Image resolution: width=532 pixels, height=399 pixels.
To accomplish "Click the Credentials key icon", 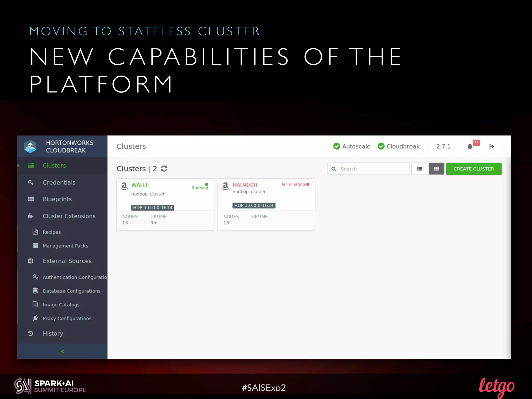I will tap(31, 183).
